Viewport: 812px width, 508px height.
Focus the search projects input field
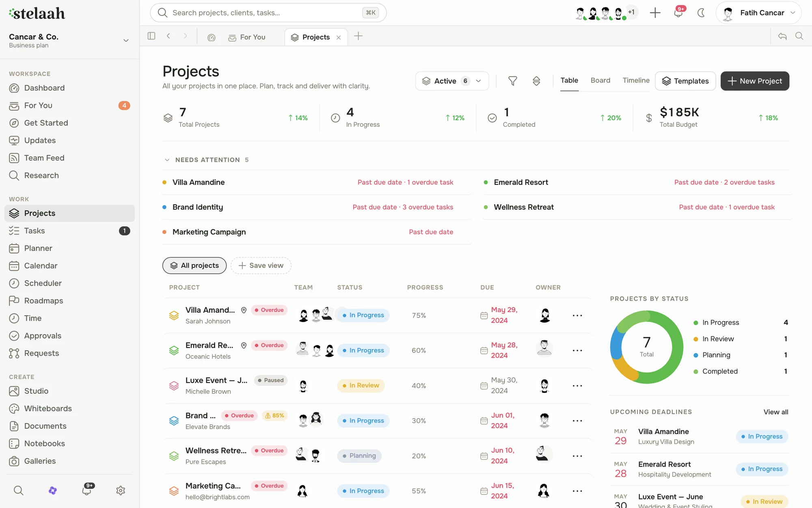[268, 13]
